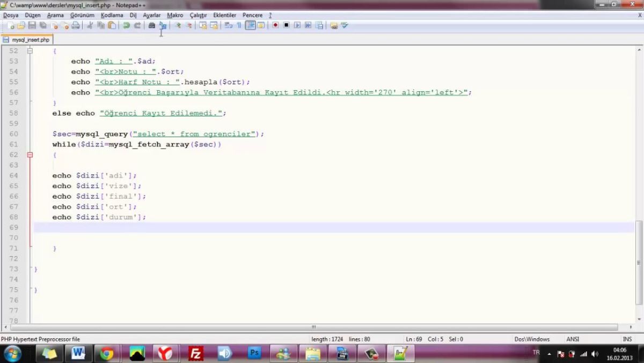Open the Pencere window menu

(x=253, y=15)
